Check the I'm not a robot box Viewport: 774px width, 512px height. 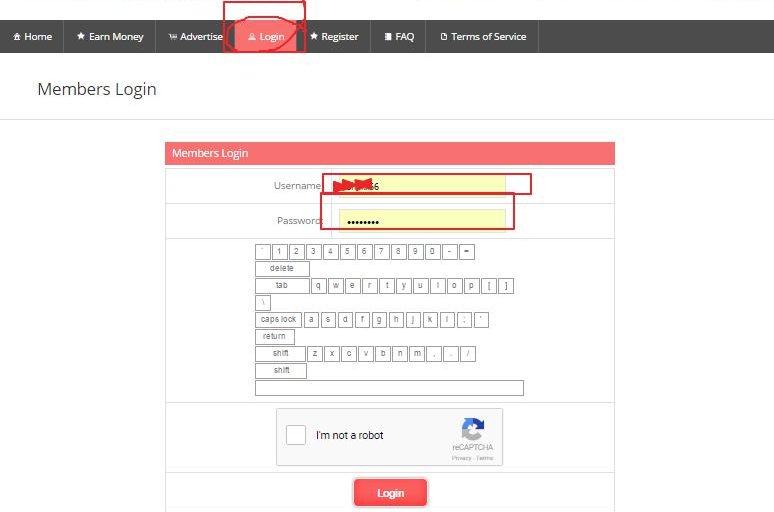[x=296, y=435]
